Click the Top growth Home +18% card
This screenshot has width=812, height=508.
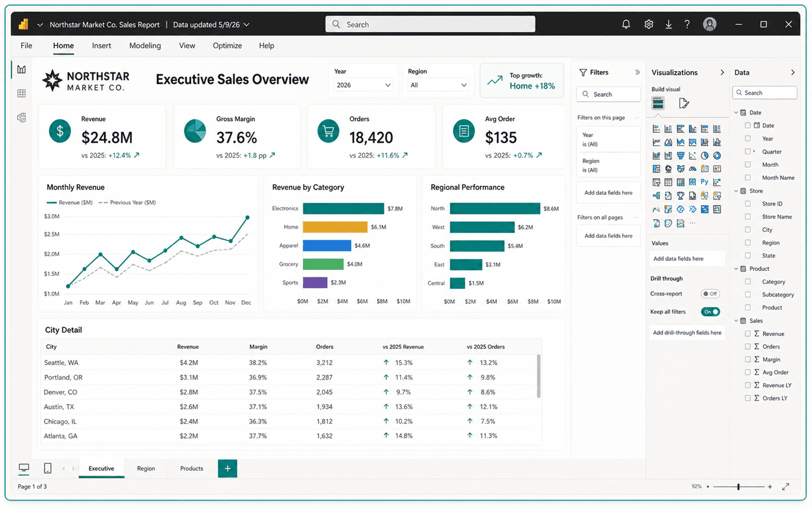tap(522, 81)
